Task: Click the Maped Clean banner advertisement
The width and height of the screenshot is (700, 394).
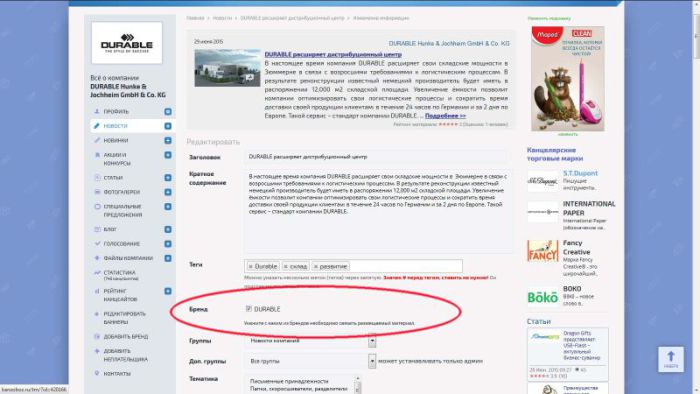Action: (567, 79)
